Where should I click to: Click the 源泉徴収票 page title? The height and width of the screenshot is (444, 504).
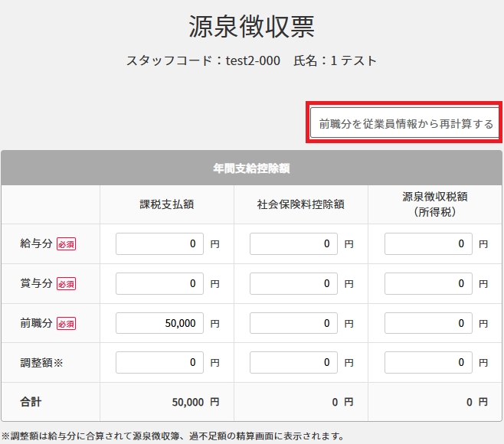[251, 27]
